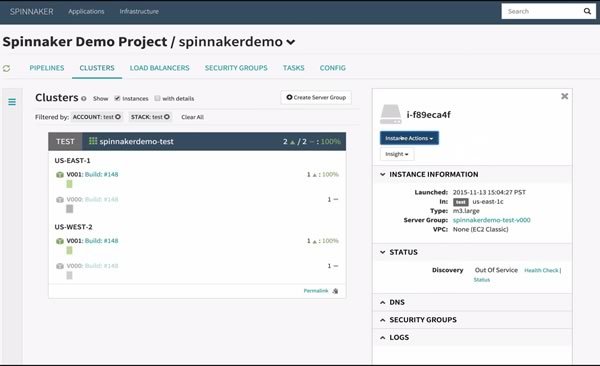Open the Applications menu
600x366 pixels.
tap(86, 11)
